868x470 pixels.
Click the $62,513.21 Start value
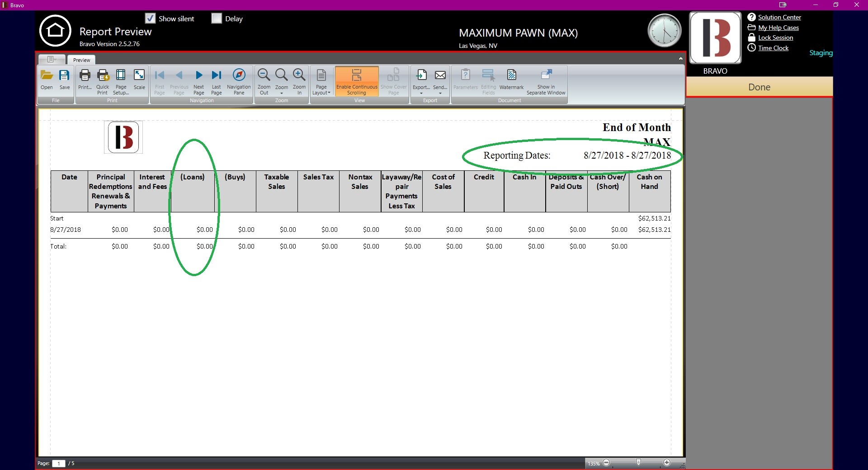point(654,218)
